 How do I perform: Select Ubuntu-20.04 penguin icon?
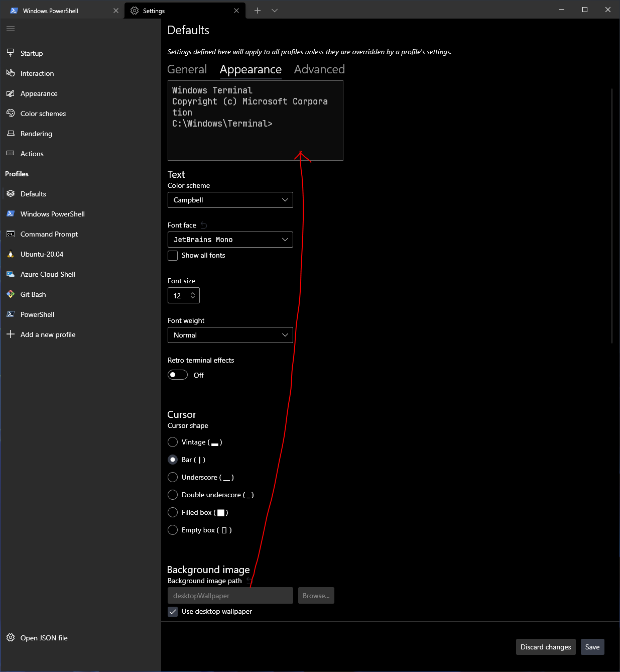[11, 254]
